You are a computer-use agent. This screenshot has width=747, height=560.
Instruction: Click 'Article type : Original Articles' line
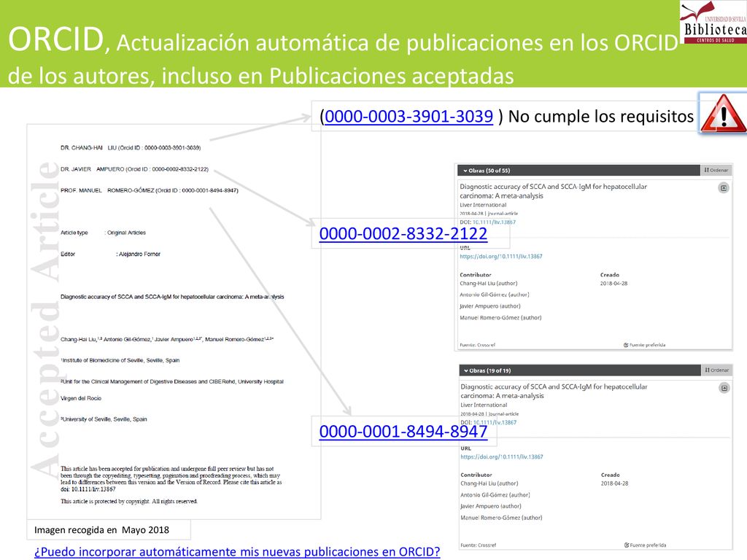pyautogui.click(x=103, y=233)
